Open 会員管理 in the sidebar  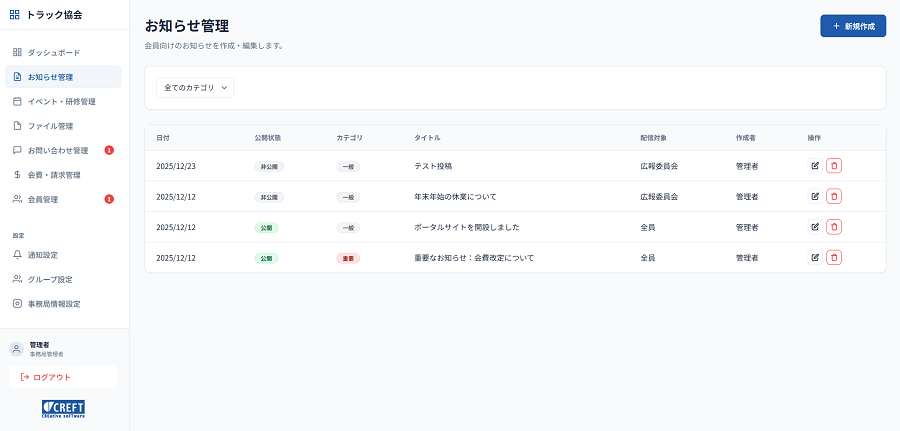pos(43,199)
